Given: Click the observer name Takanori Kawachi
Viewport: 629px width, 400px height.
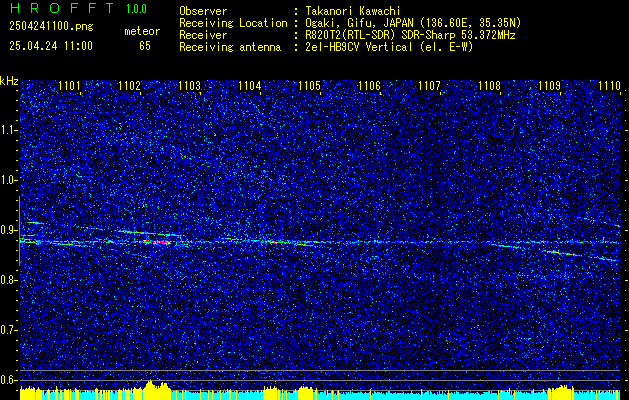Looking at the screenshot, I should pos(353,11).
